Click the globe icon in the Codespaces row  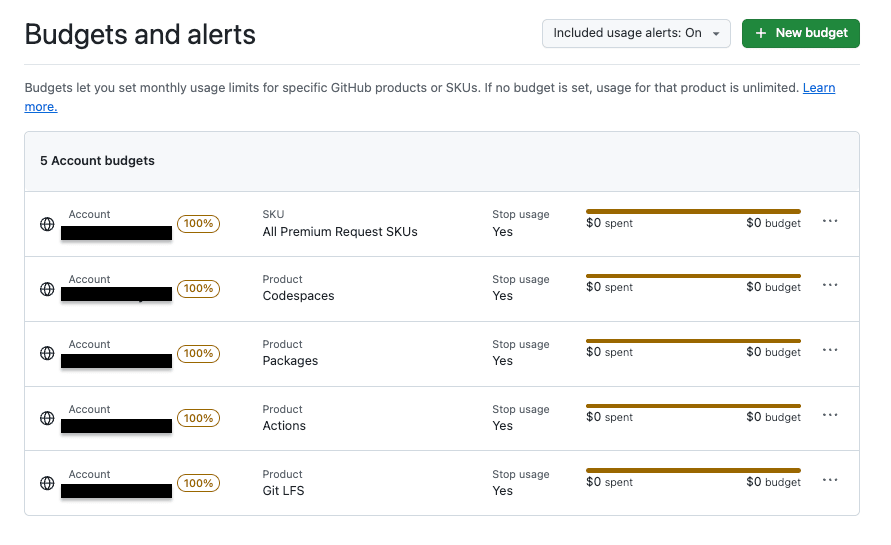point(47,289)
